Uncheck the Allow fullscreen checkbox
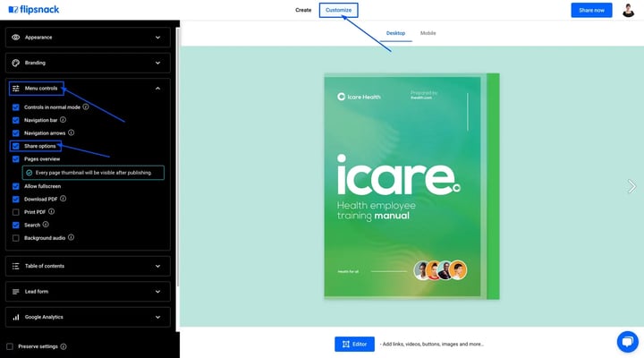The height and width of the screenshot is (358, 644). 15,186
